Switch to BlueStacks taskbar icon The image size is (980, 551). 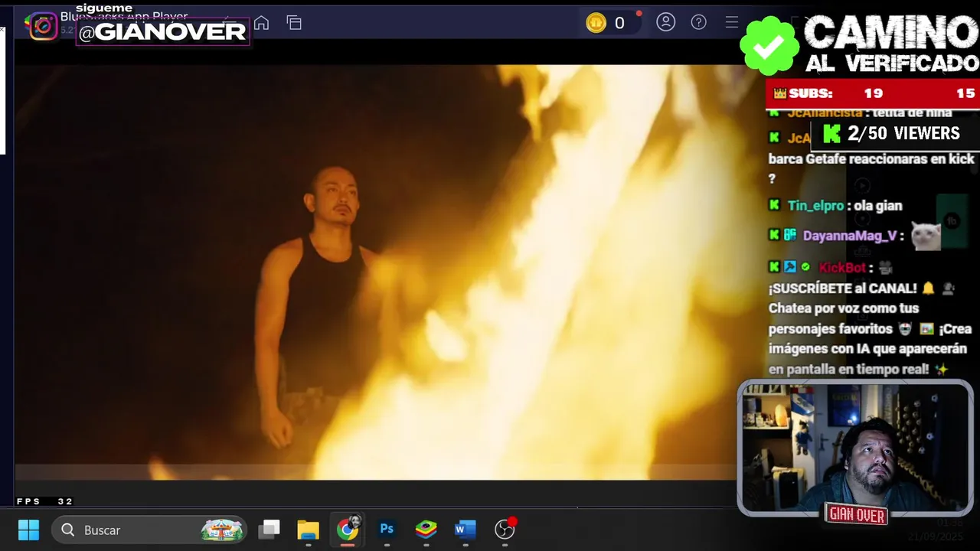tap(426, 530)
